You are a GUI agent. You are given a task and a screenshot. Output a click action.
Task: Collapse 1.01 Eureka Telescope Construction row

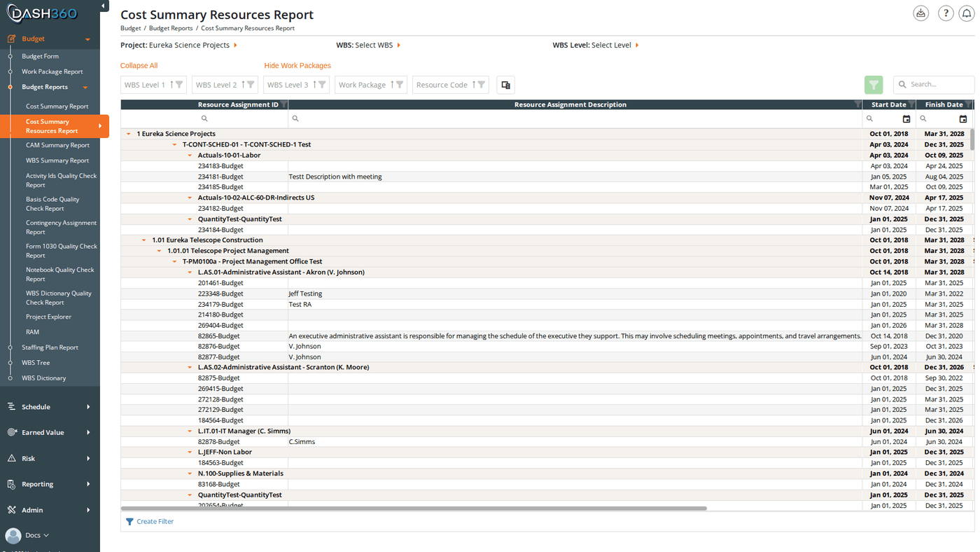click(144, 240)
